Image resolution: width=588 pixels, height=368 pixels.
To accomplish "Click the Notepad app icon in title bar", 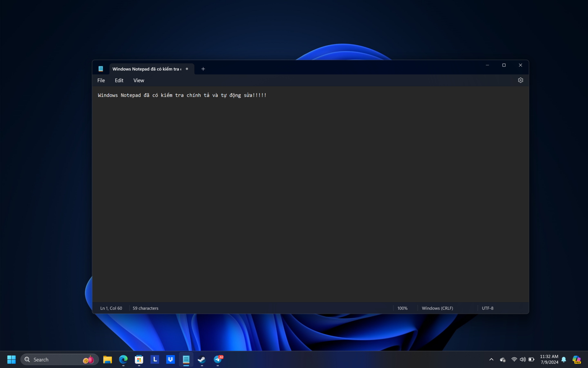I will (x=101, y=69).
